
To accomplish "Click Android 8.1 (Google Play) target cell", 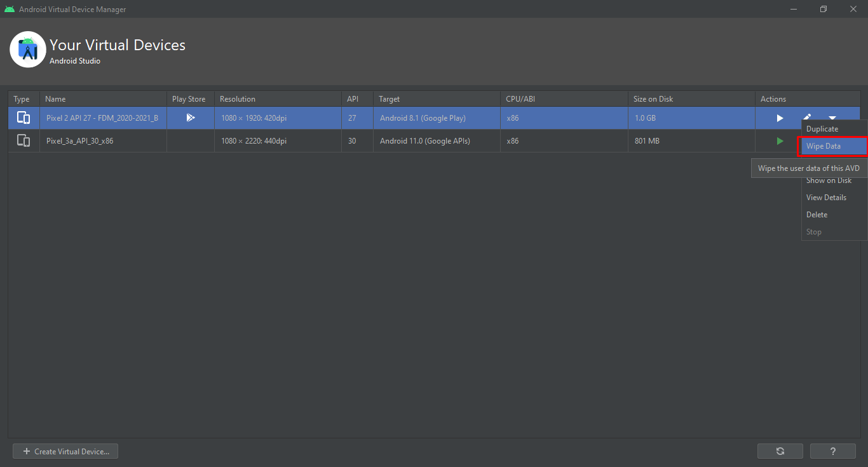I will click(x=437, y=118).
